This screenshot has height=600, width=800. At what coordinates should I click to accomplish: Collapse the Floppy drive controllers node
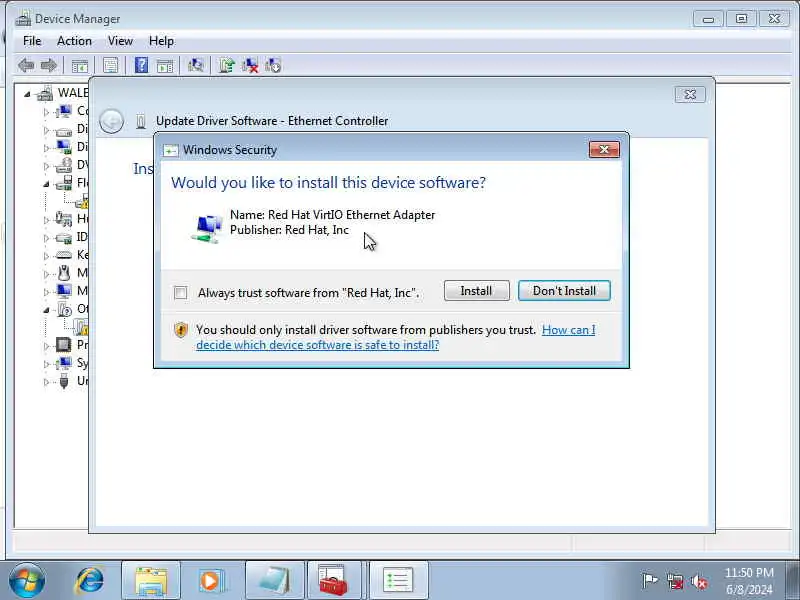click(46, 184)
